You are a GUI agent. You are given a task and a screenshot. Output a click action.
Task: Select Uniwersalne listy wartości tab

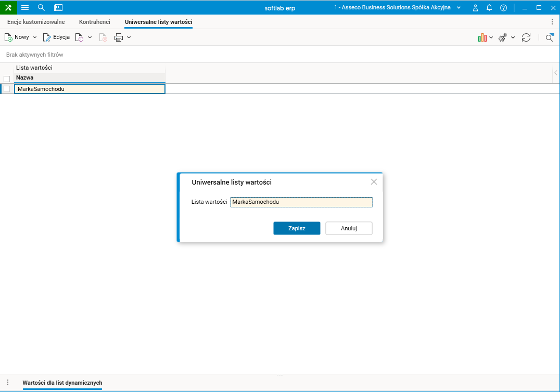click(x=159, y=22)
